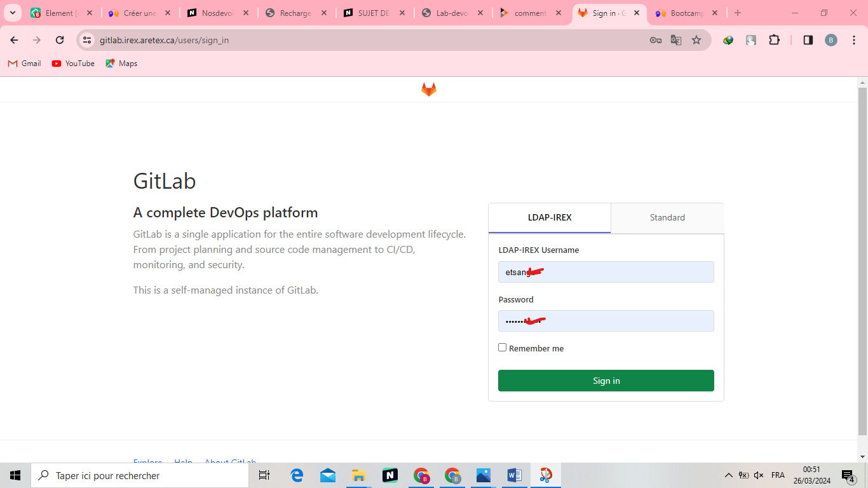Open the Photos app on the taskbar
Screen dimensions: 868x488
pos(484,475)
